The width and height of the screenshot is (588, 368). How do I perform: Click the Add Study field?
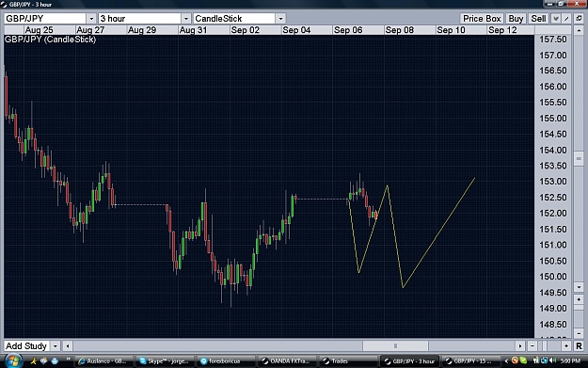[x=26, y=345]
